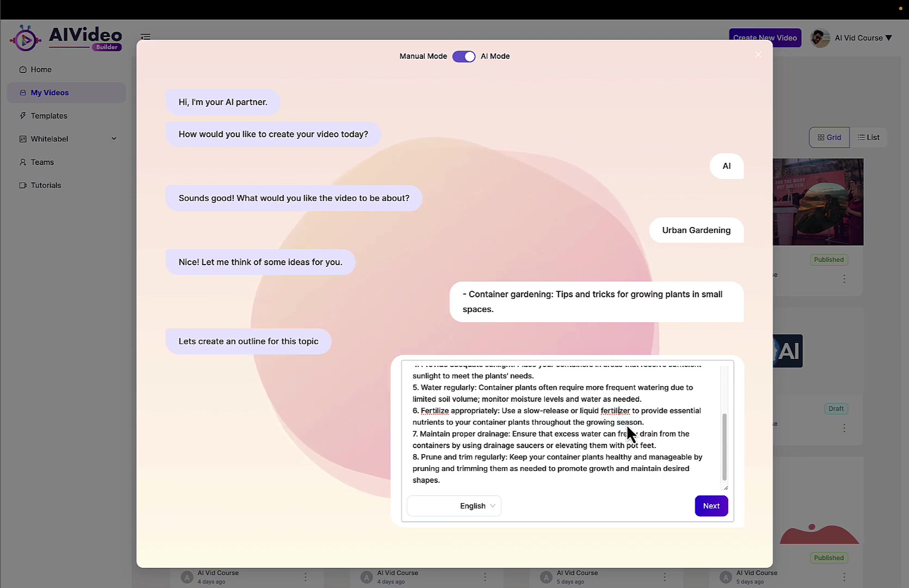
Task: Click the "How would you like to create" message
Action: coord(273,134)
